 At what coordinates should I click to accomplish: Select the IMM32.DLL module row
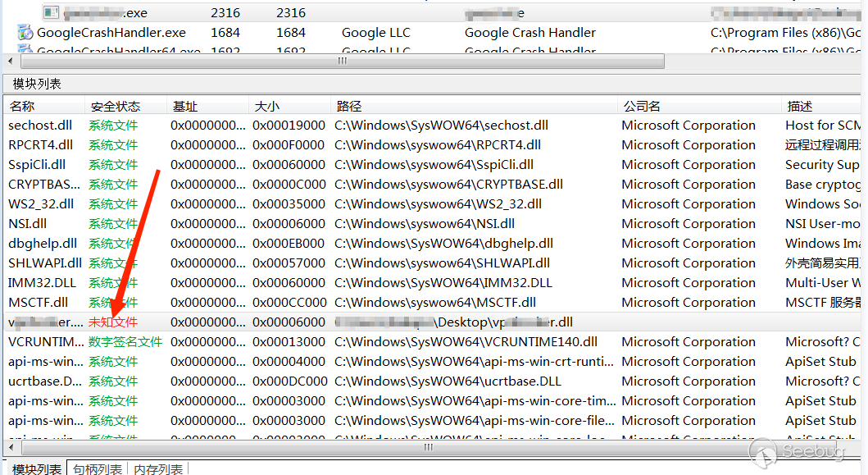[432, 283]
